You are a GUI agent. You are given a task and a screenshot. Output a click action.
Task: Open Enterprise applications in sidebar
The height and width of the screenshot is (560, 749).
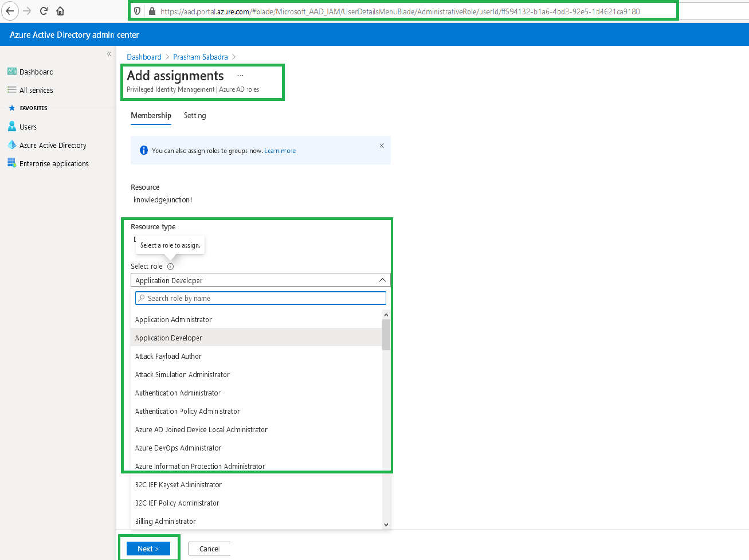coord(53,163)
